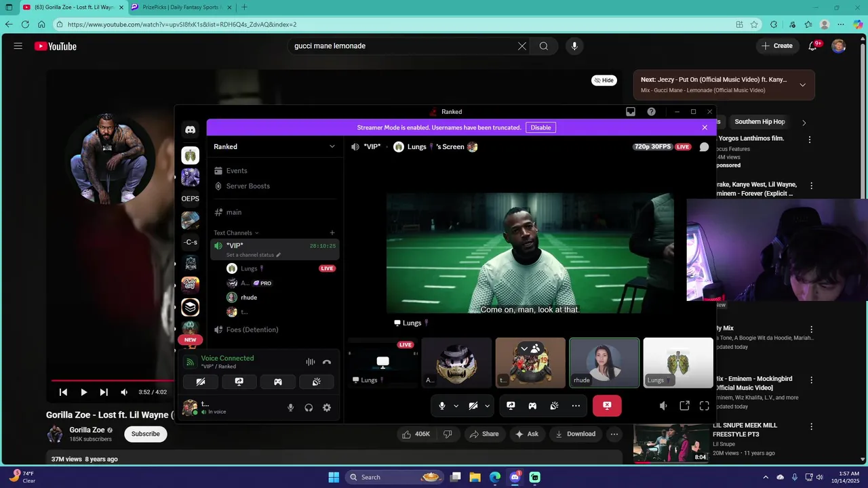The image size is (868, 488).
Task: Bookmark this page with the star icon
Action: pos(754,24)
